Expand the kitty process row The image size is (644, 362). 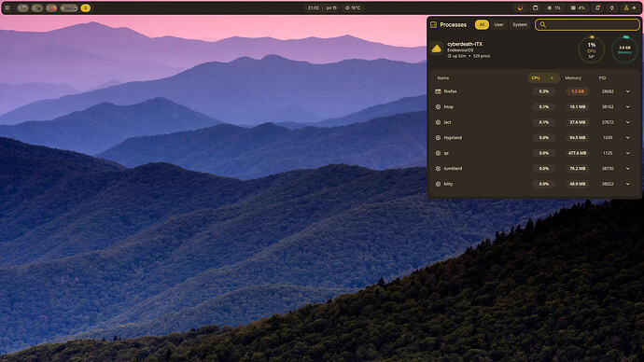tap(627, 184)
